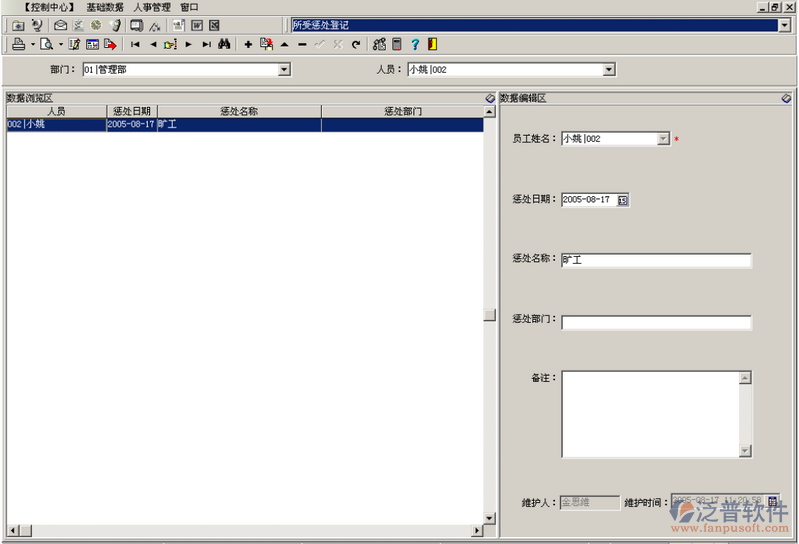
Task: Click the refresh arrow icon
Action: (355, 44)
